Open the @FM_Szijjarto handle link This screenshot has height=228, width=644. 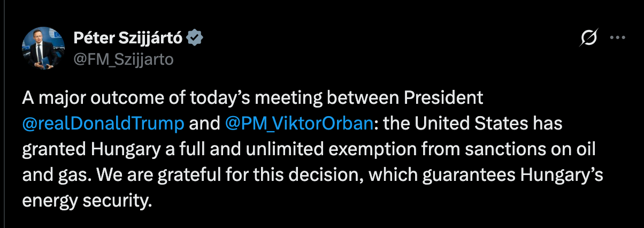pyautogui.click(x=122, y=59)
